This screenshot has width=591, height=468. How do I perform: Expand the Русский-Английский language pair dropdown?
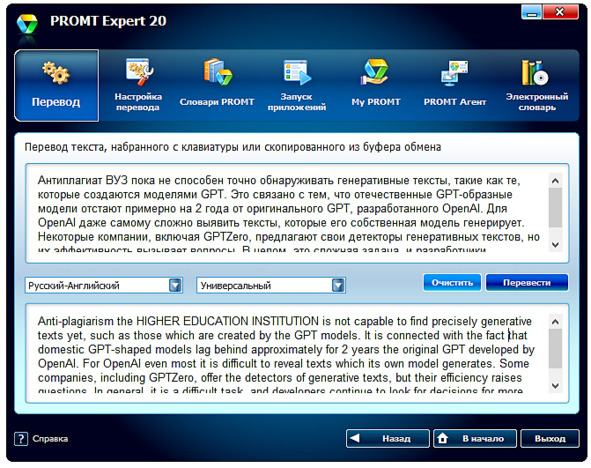click(x=175, y=286)
